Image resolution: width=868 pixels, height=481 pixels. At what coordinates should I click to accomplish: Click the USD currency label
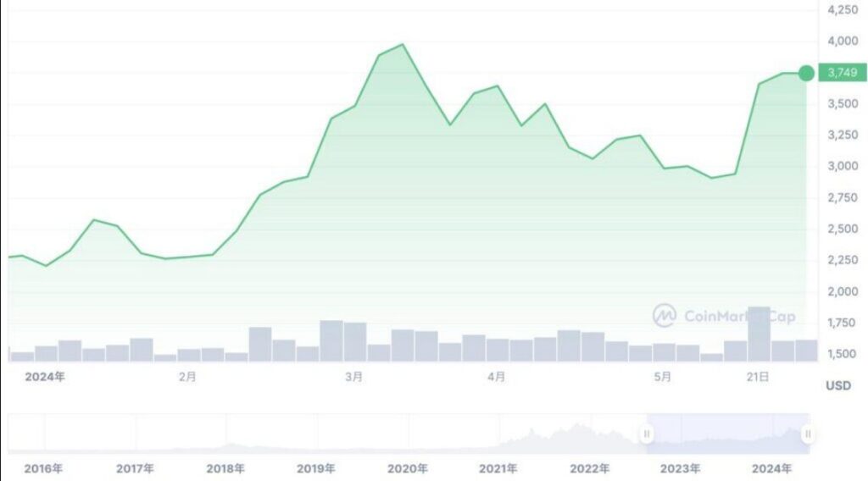coord(837,385)
